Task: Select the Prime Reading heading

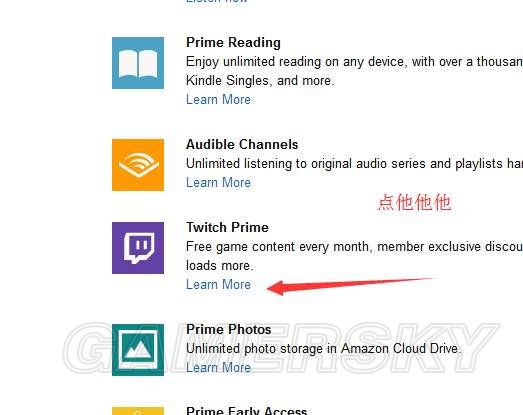Action: click(x=233, y=43)
